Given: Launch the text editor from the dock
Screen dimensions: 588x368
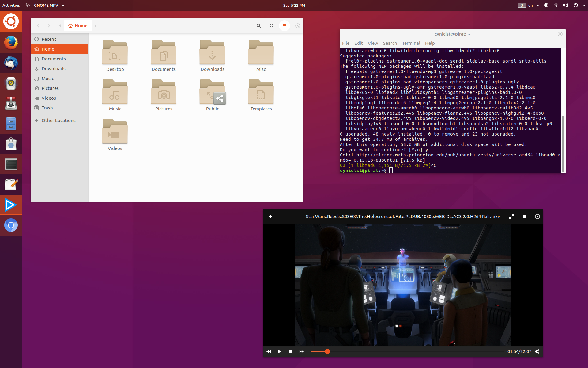Looking at the screenshot, I should coord(11,184).
